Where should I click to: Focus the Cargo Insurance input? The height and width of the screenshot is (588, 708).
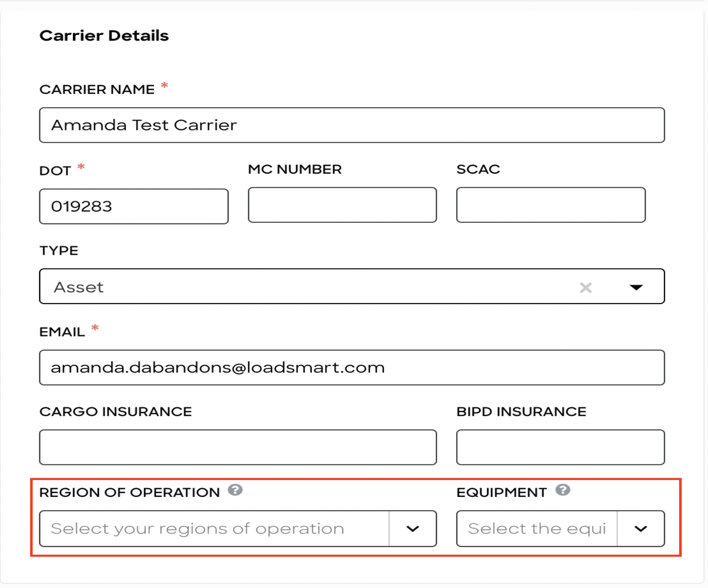(238, 447)
